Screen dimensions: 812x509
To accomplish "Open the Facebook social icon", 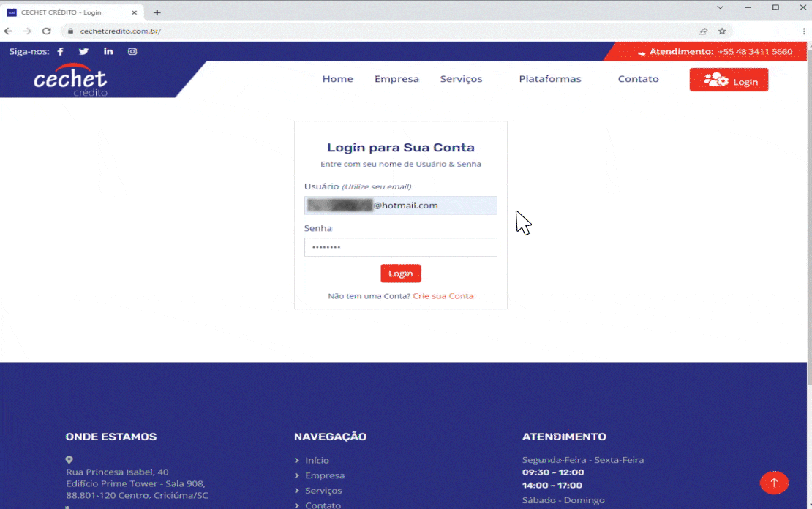I will coord(60,52).
